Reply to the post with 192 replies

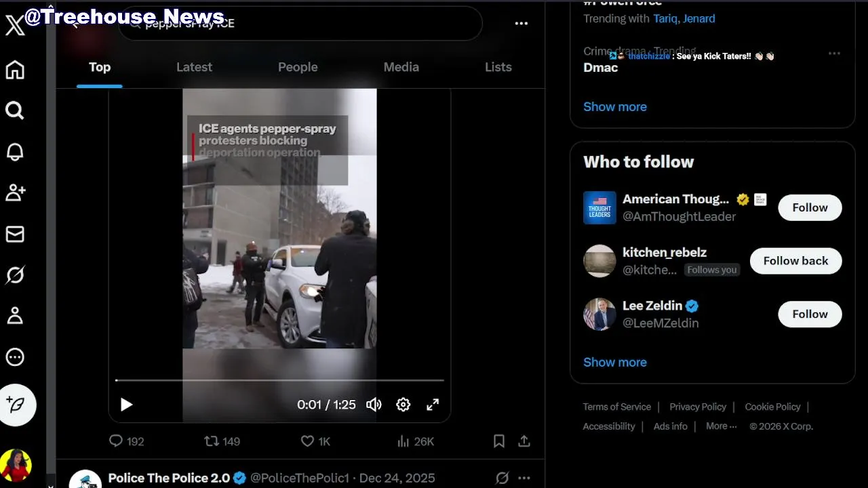click(x=127, y=441)
